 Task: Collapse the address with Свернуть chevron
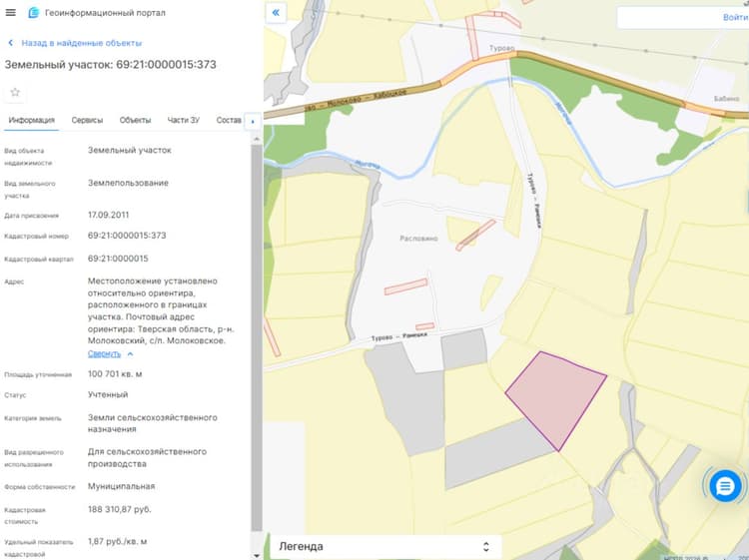[x=131, y=353]
